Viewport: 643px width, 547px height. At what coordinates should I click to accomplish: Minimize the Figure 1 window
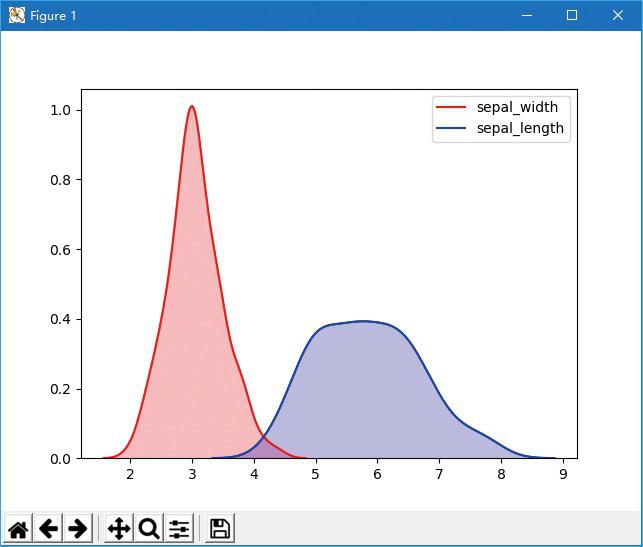pyautogui.click(x=527, y=16)
